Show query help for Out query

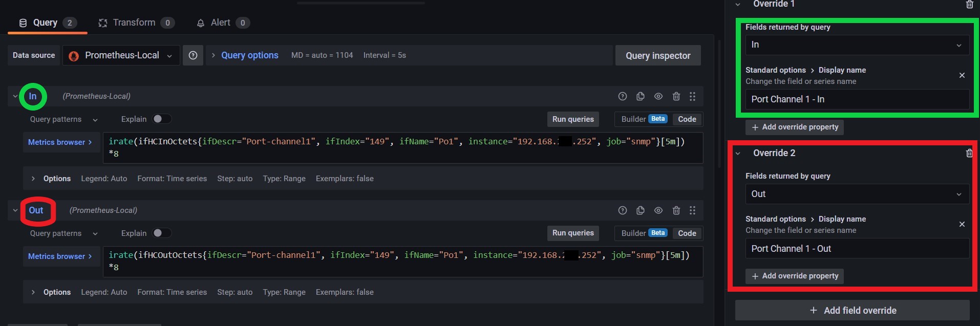click(623, 210)
